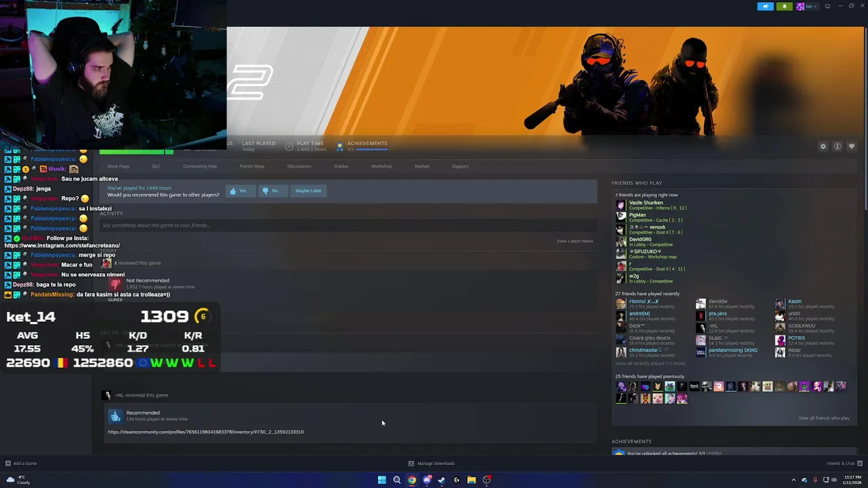Click PigMan's avatar icon
Screen dimensions: 868x488
620,217
